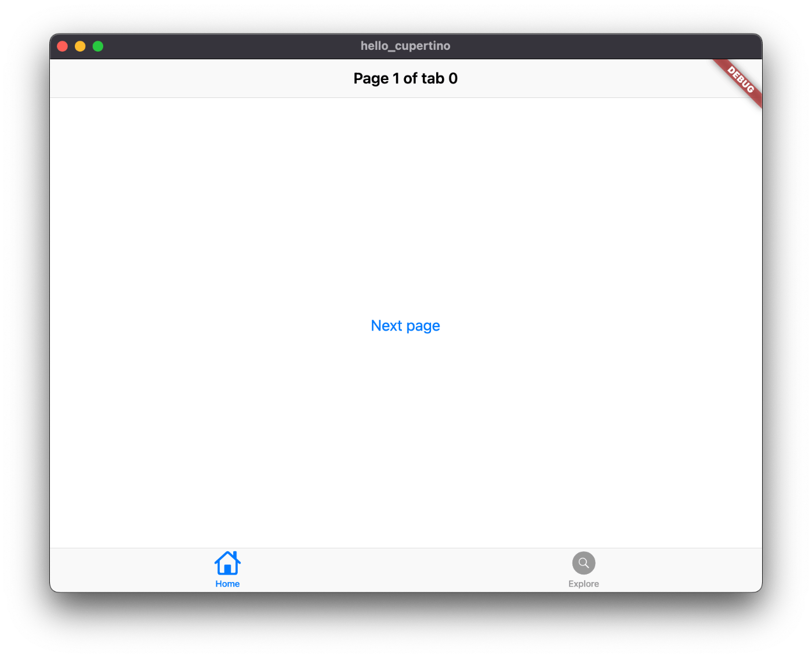Screen dimensions: 812x658
Task: Select the Explore magnifier icon
Action: (583, 563)
